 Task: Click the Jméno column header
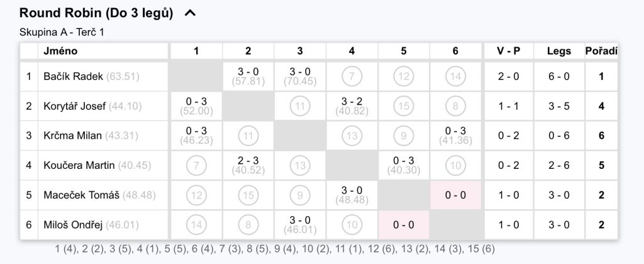tap(60, 51)
